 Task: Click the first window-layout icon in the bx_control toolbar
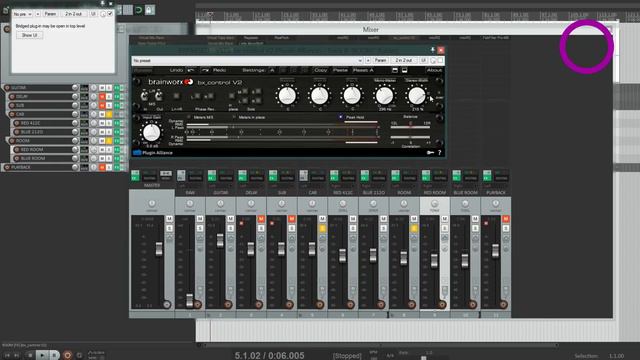[395, 70]
